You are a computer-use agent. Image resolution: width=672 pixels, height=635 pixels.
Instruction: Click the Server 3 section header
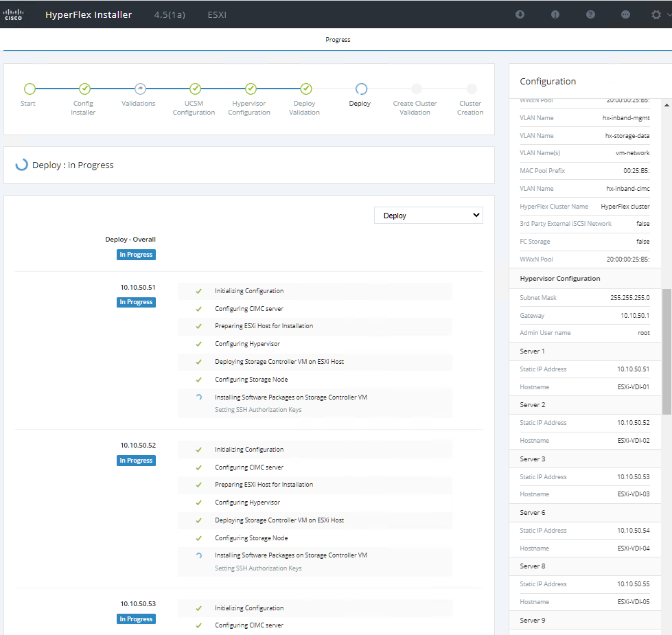tap(585, 459)
